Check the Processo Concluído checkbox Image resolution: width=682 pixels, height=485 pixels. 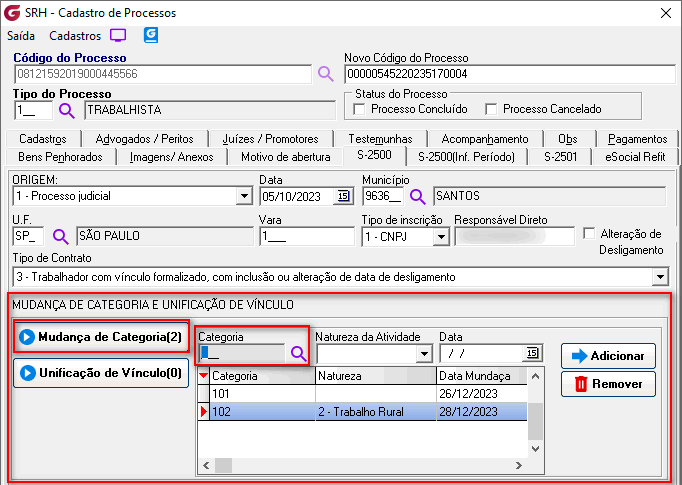359,109
